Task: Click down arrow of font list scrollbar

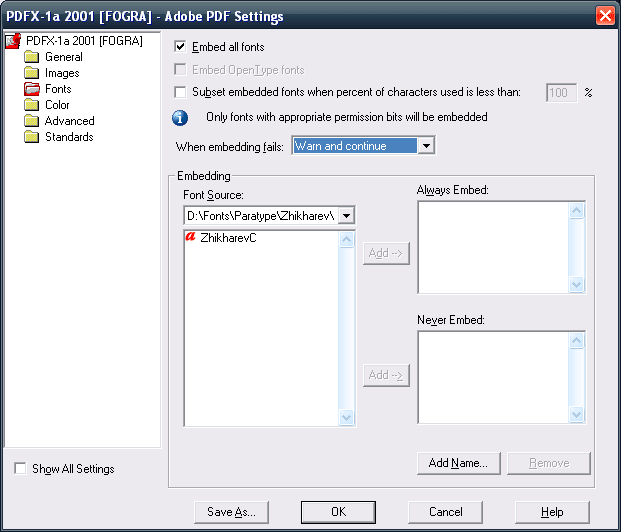Action: 347,417
